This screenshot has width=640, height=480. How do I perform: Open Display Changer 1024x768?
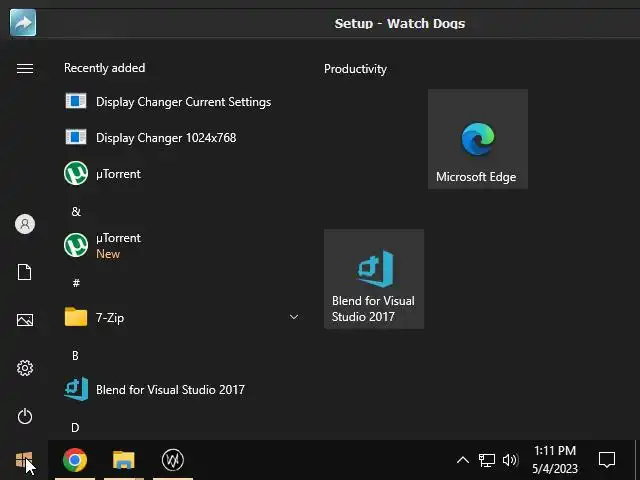(183, 138)
